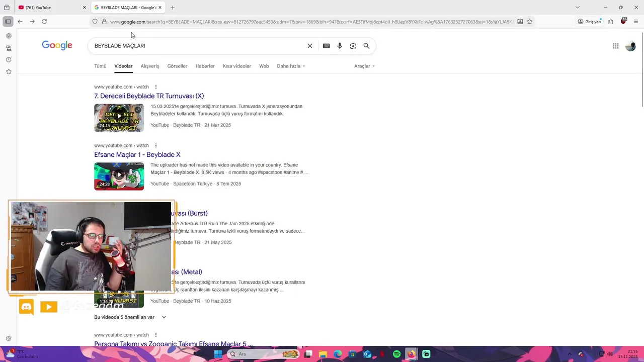Open synced tabs in the sidebar
This screenshot has height=362, width=644.
[x=9, y=48]
